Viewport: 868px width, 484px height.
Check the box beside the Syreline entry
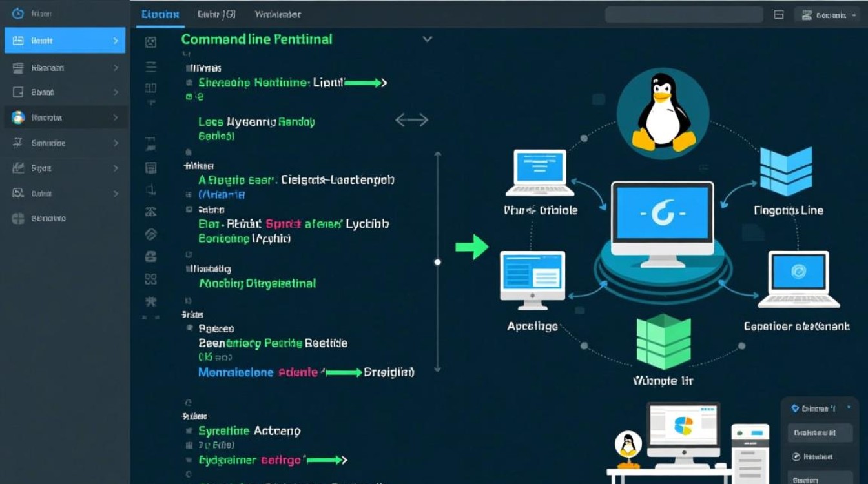pyautogui.click(x=188, y=430)
